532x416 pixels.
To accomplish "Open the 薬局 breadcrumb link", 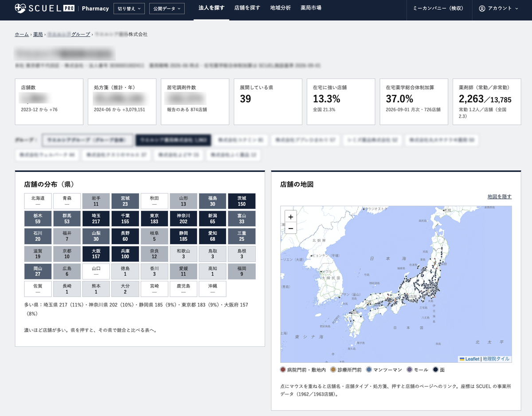I will 38,34.
